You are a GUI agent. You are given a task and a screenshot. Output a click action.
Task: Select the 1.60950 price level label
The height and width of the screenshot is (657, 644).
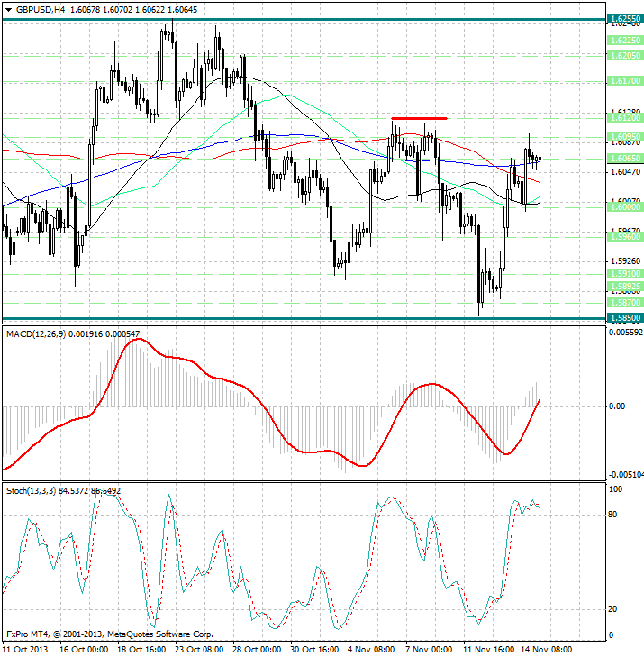click(x=625, y=137)
